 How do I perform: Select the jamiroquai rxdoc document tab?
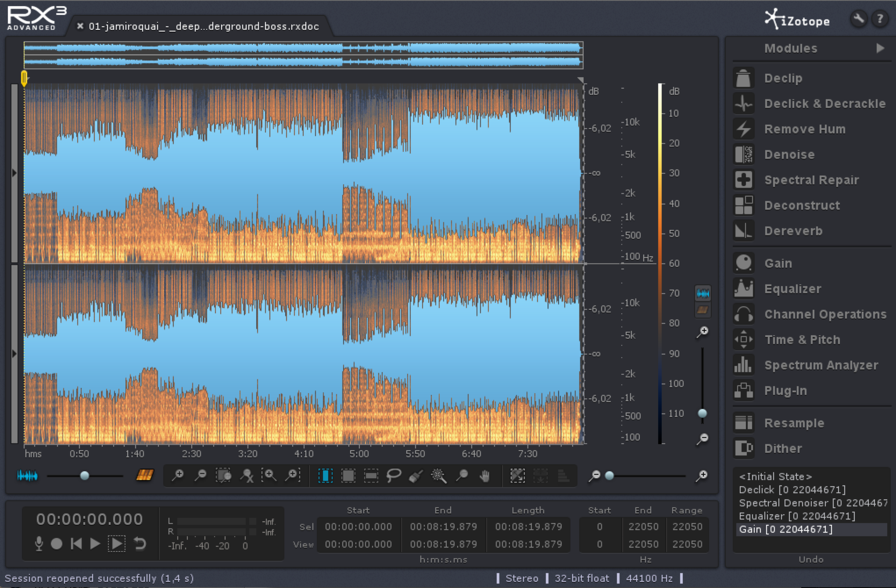[x=202, y=26]
